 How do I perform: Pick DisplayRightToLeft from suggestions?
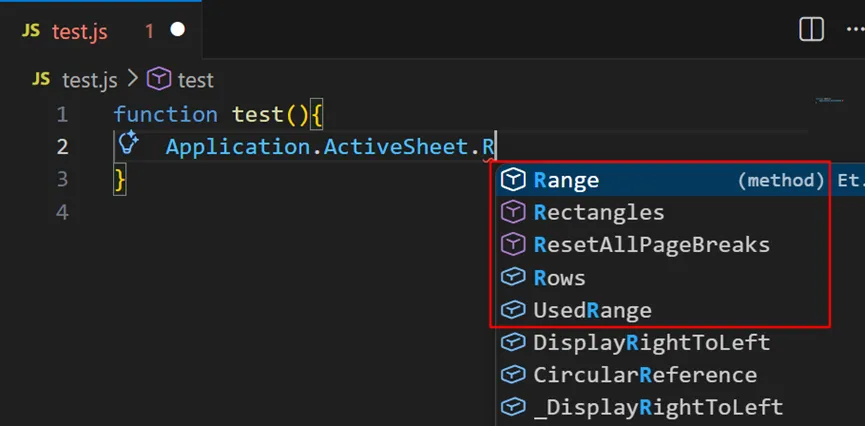(651, 342)
